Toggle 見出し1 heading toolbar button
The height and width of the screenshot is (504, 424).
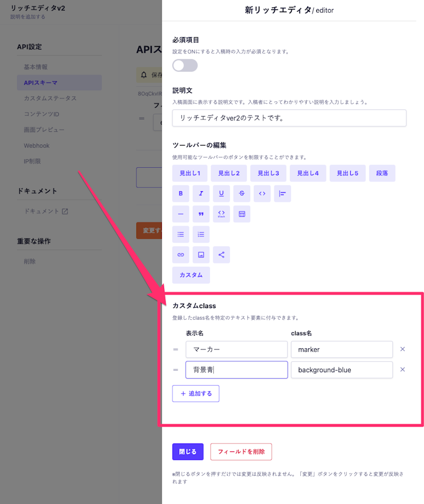pyautogui.click(x=190, y=173)
